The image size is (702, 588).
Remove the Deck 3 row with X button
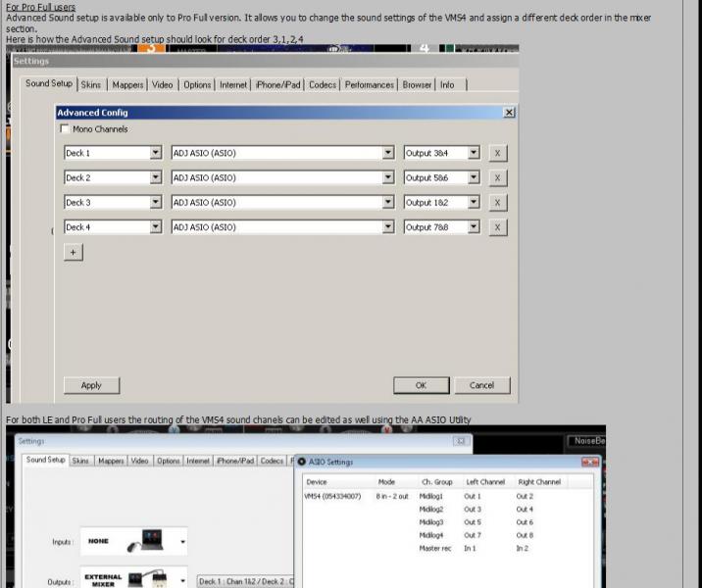pos(497,202)
